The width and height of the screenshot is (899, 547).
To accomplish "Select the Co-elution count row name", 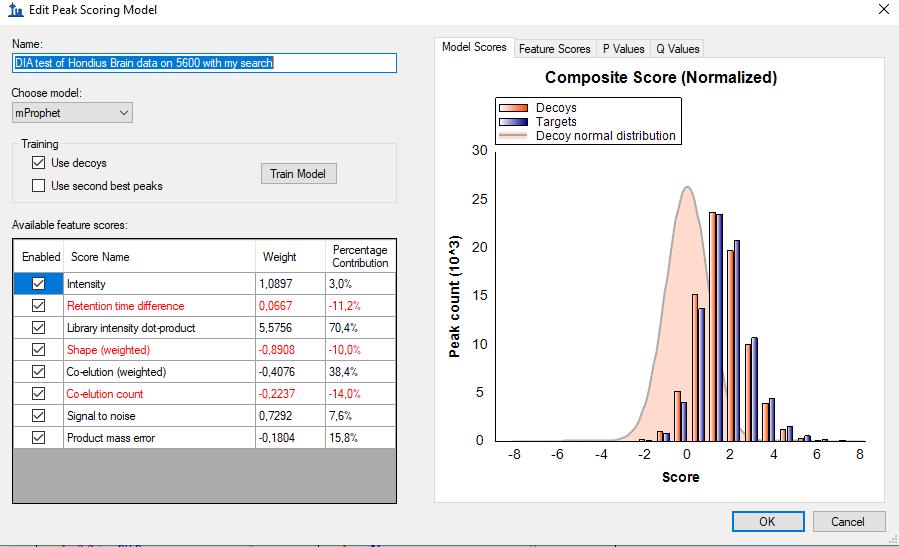I will click(107, 394).
